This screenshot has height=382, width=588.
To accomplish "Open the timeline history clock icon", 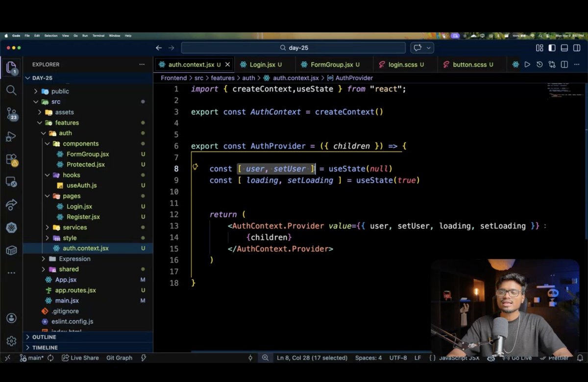I will (539, 64).
